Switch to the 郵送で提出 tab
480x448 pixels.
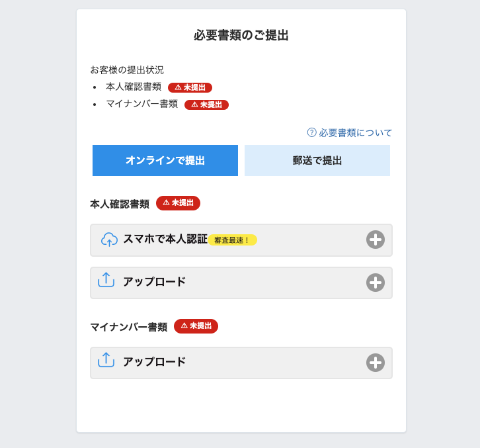point(317,161)
